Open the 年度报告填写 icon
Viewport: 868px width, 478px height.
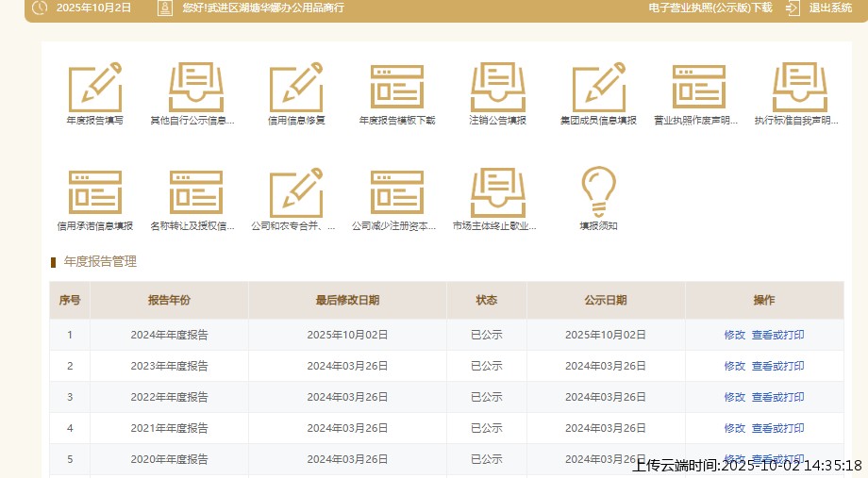(94, 89)
